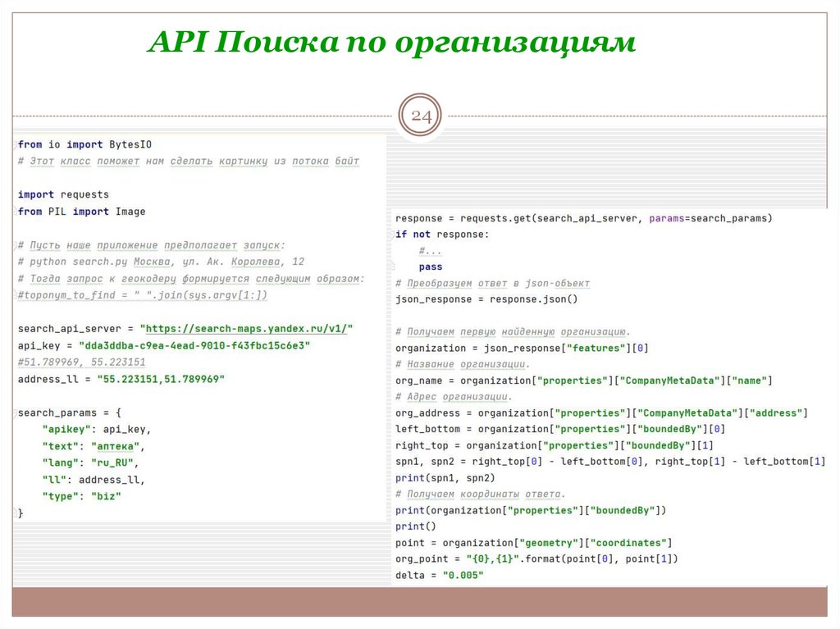
Task: Click the comment "#..." inside the if block
Action: [x=430, y=251]
